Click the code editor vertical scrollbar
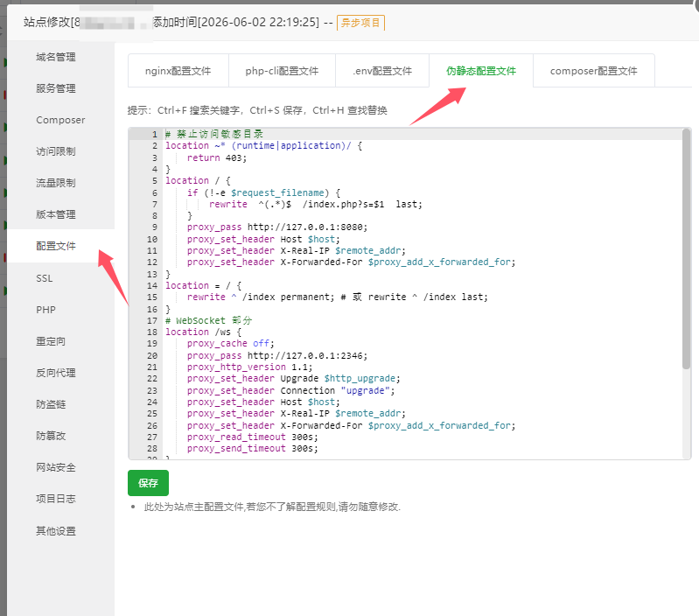The width and height of the screenshot is (699, 616). click(x=686, y=249)
